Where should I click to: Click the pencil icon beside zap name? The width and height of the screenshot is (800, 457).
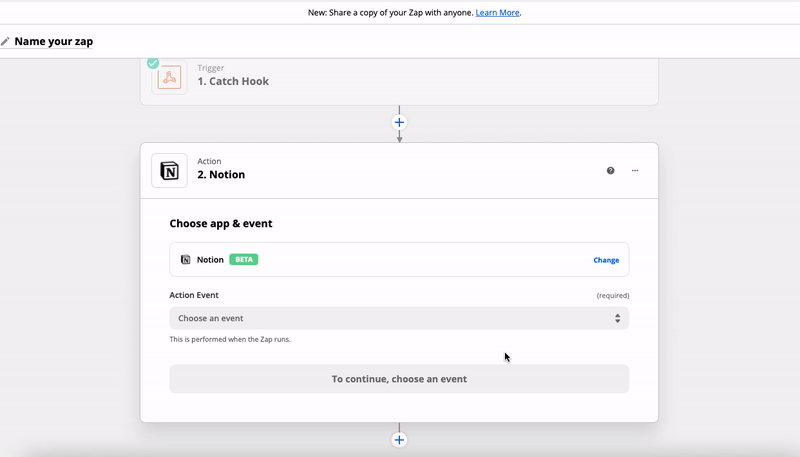click(x=5, y=41)
